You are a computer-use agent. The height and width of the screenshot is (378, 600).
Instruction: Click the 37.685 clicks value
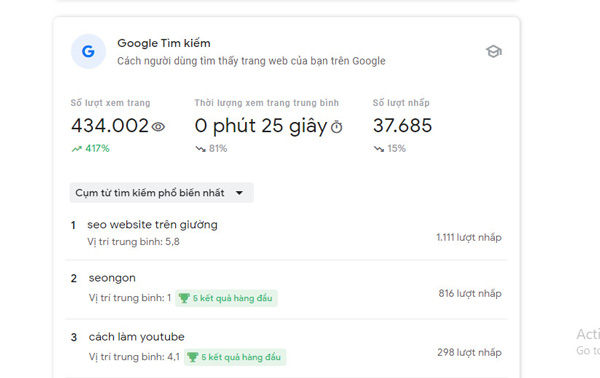(403, 125)
